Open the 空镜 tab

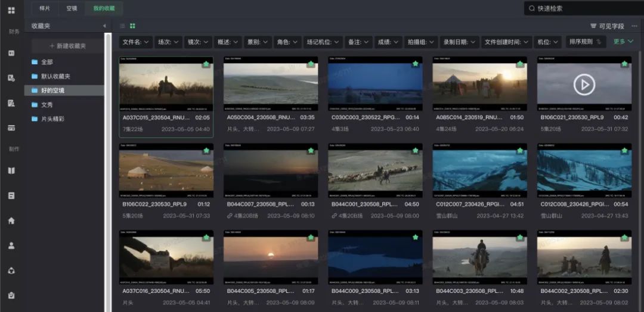coord(72,8)
